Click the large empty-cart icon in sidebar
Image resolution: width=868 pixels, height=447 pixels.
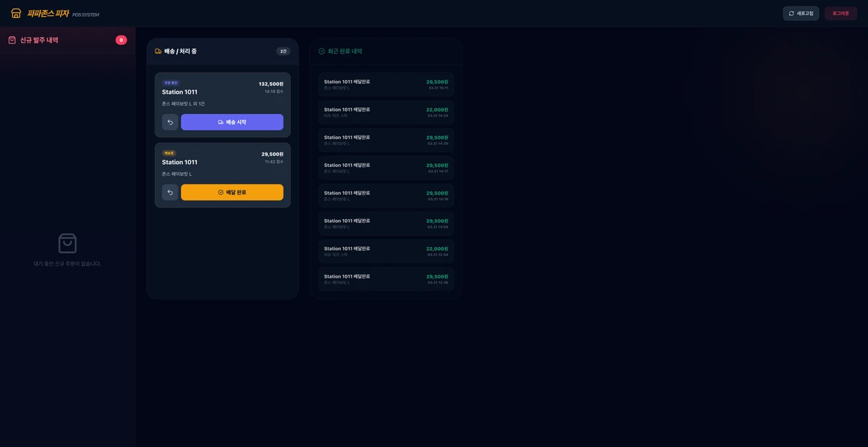click(x=67, y=243)
